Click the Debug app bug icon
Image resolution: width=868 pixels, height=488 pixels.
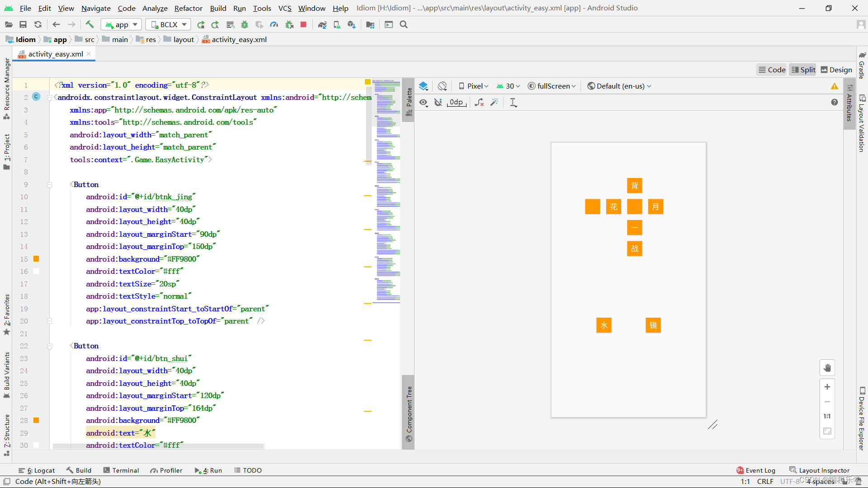(x=245, y=24)
